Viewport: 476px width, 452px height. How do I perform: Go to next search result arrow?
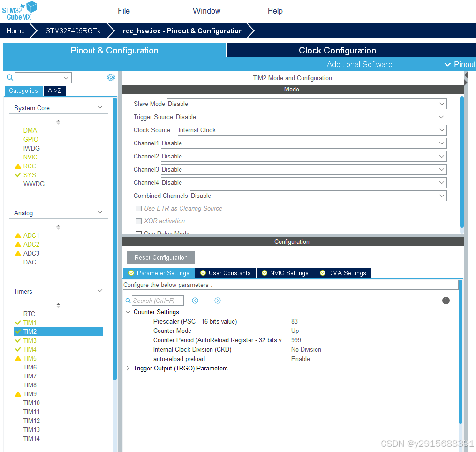pyautogui.click(x=217, y=301)
